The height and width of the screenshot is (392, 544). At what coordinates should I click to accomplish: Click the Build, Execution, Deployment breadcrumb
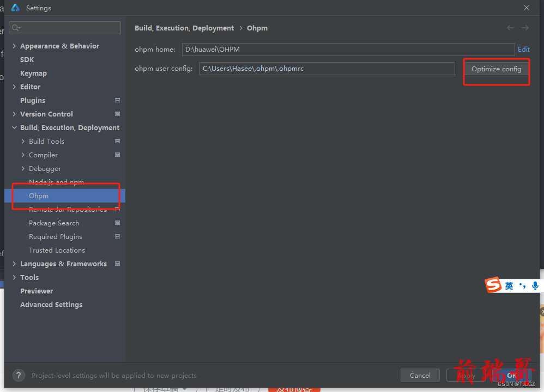(x=184, y=28)
